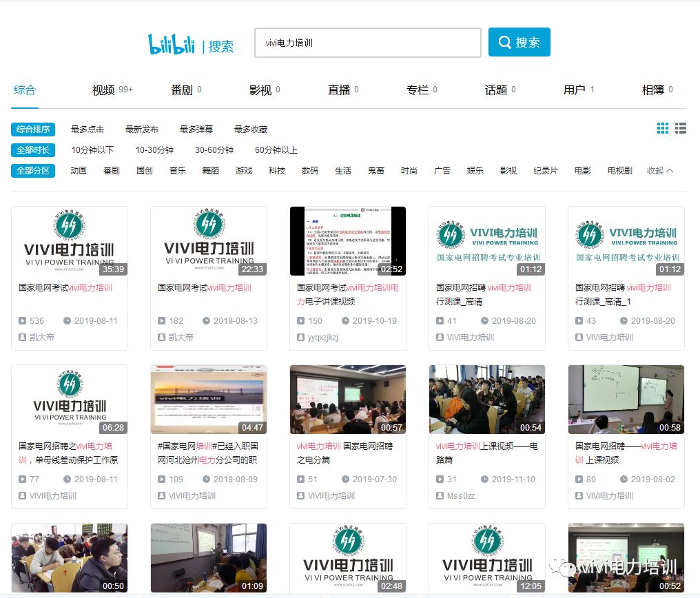
Task: Click uploader icon beside Mss0zz
Action: (440, 495)
